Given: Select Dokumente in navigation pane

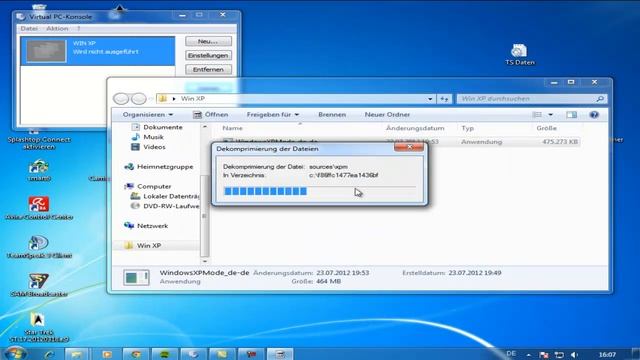Looking at the screenshot, I should [157, 127].
